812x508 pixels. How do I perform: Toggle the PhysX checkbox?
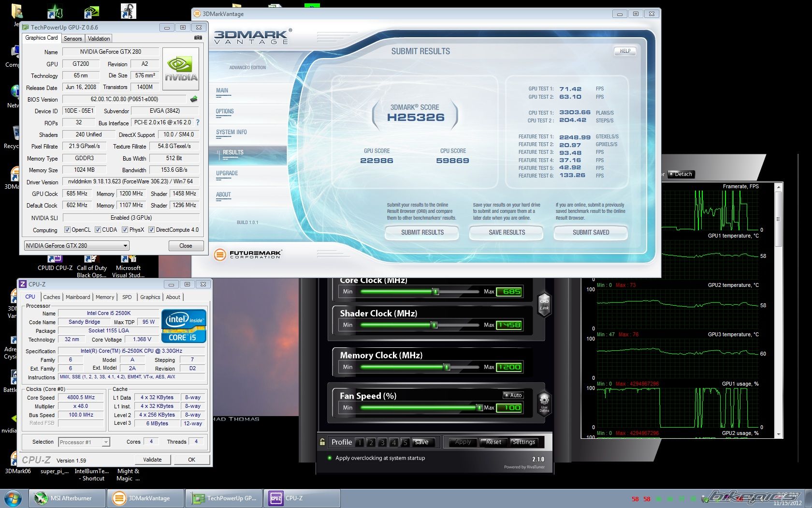coord(125,230)
